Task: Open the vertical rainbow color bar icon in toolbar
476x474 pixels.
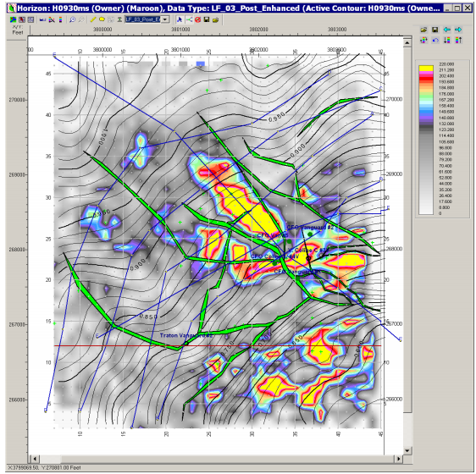Action: coord(60,19)
